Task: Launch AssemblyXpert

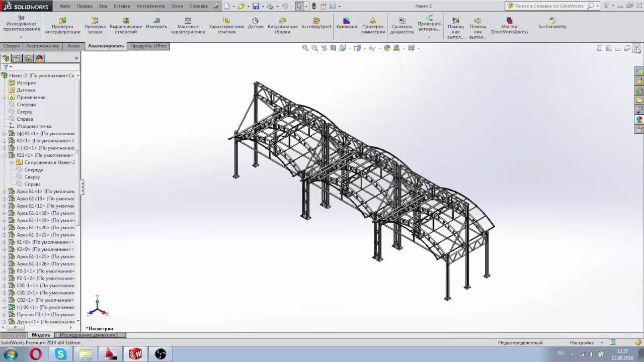Action: 316,24
